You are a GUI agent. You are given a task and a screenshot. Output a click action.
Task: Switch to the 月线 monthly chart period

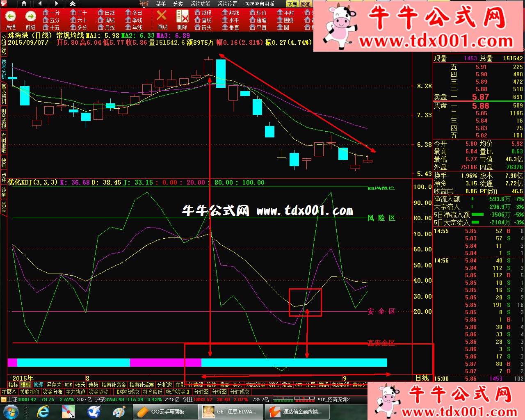pos(106,27)
